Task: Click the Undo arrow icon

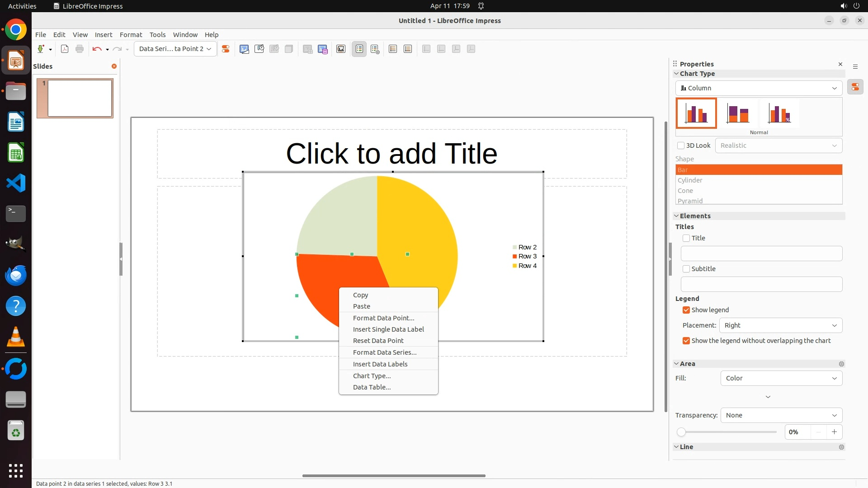Action: [x=97, y=49]
